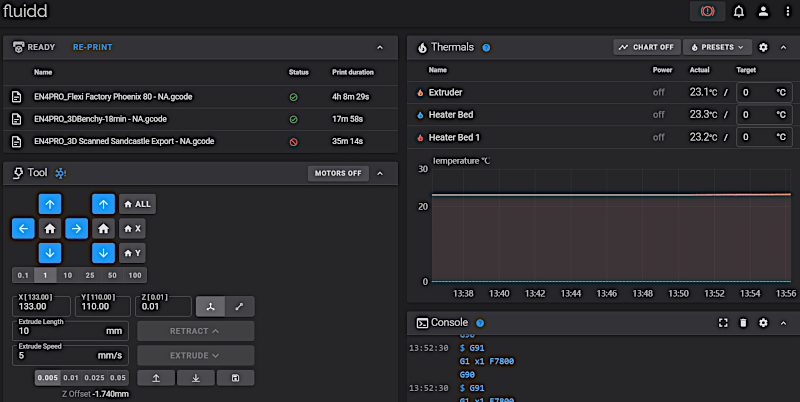Viewport: 800px width, 402px height.
Task: Click the Thermals help question icon
Action: [x=486, y=47]
